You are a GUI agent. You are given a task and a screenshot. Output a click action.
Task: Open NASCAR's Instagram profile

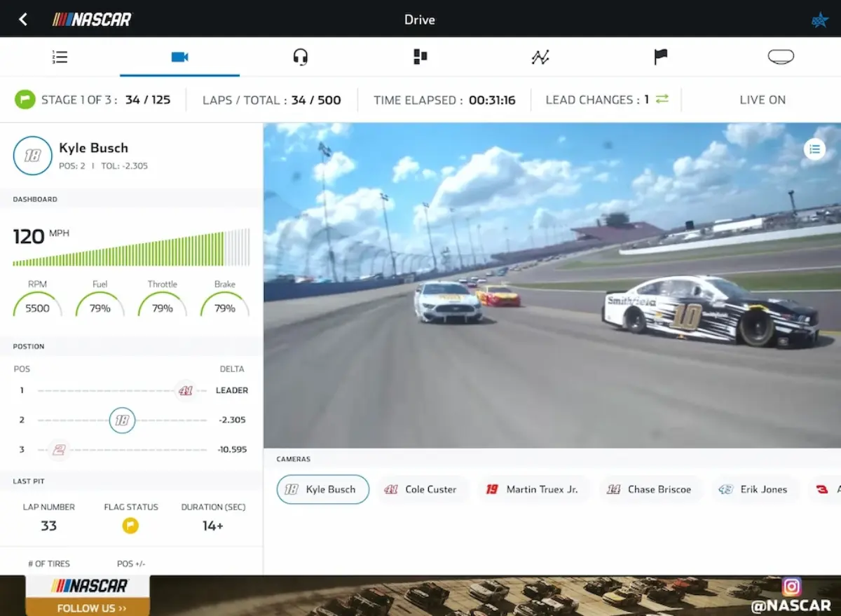[x=792, y=587]
